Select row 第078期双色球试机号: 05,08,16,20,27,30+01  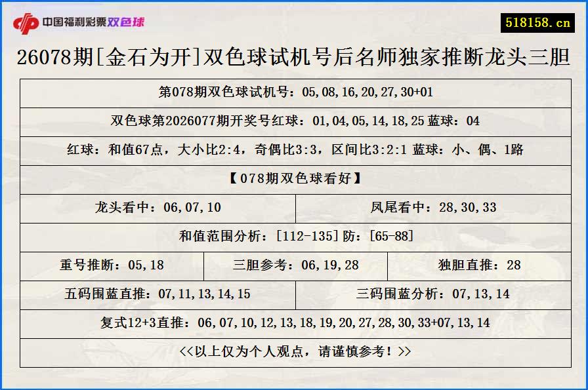click(x=295, y=93)
